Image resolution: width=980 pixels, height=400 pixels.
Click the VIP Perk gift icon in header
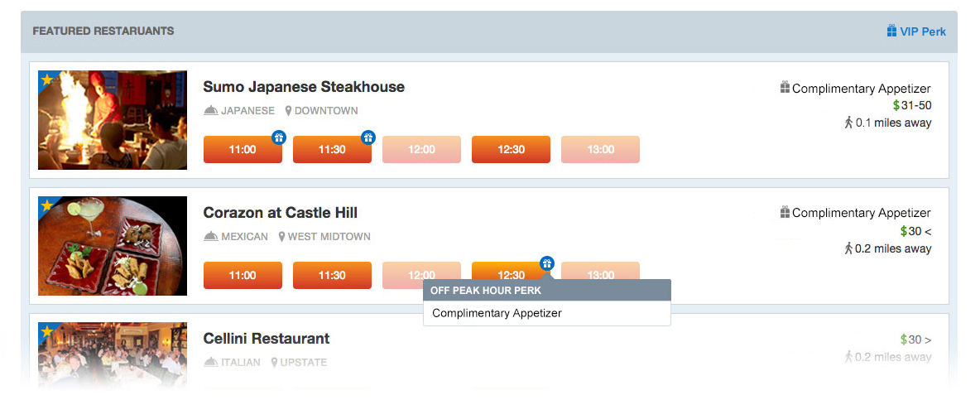click(x=892, y=31)
